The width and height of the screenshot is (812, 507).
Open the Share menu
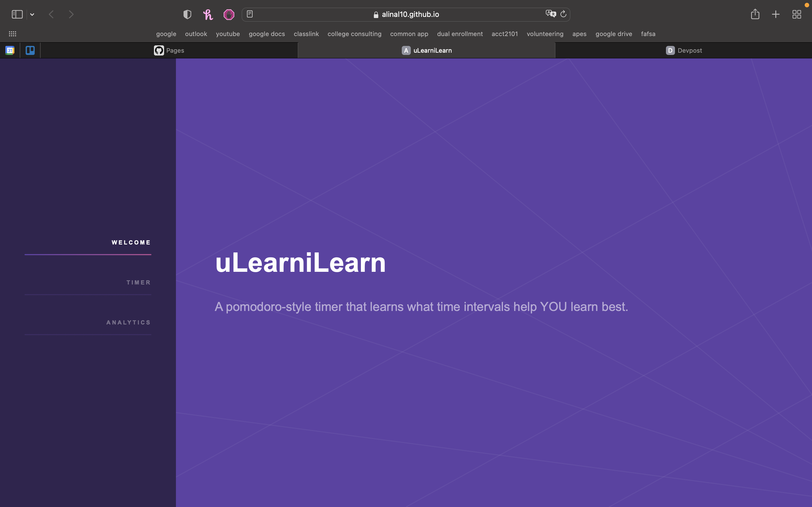tap(755, 14)
